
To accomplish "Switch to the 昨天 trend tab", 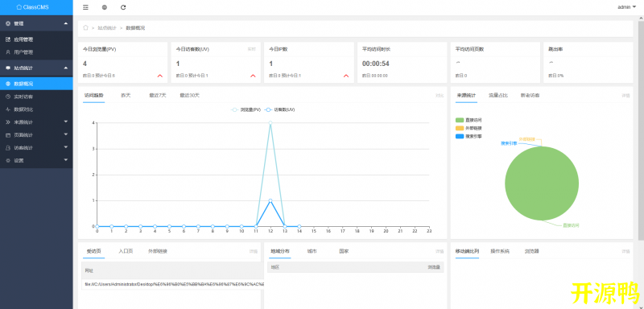I will tap(126, 95).
